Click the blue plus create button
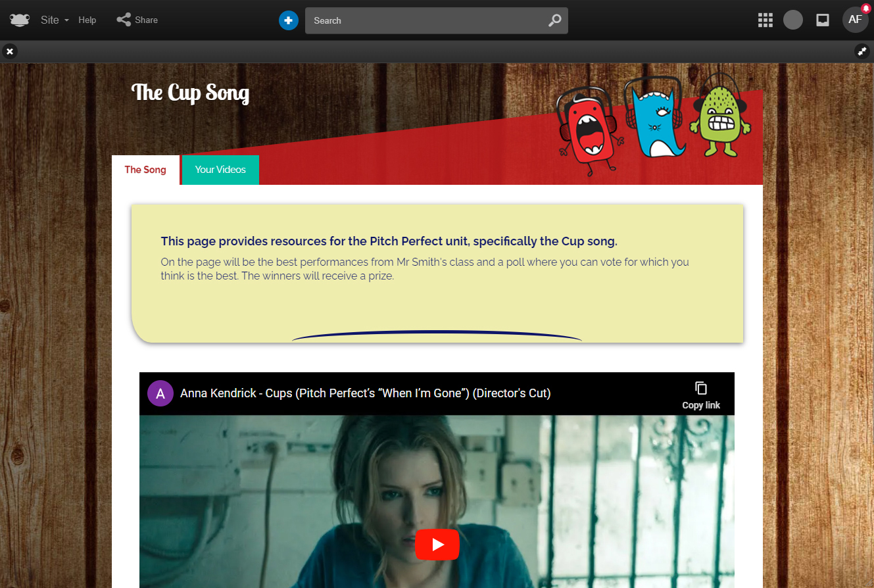The height and width of the screenshot is (588, 874). (x=289, y=20)
